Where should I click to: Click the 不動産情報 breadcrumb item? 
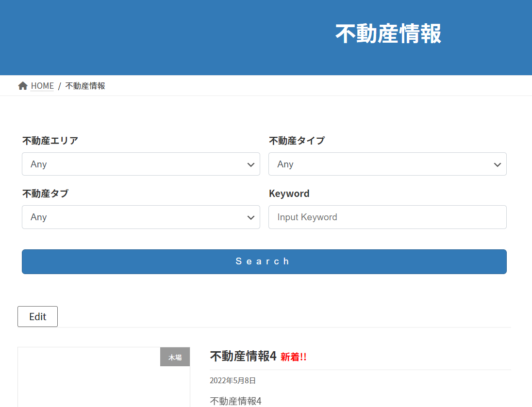click(85, 86)
